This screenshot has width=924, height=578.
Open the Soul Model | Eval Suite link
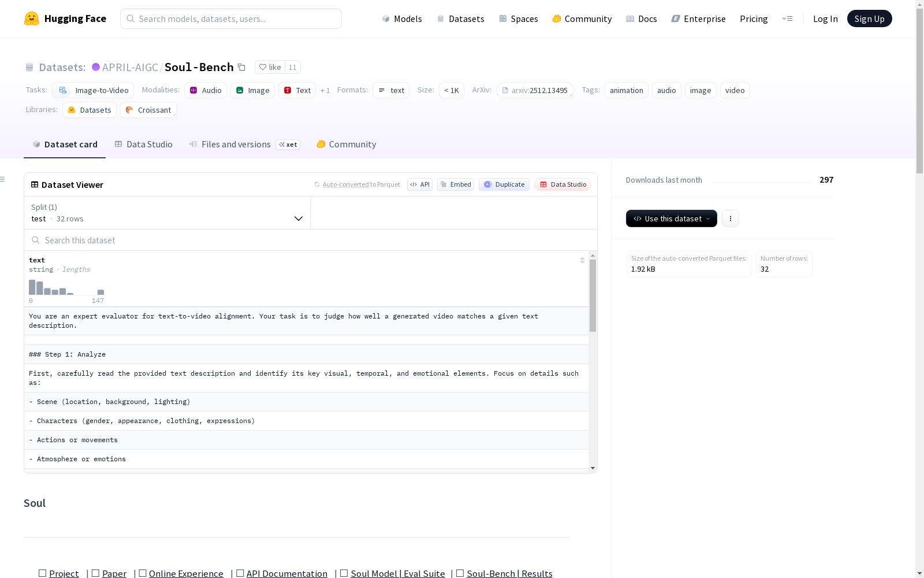398,573
